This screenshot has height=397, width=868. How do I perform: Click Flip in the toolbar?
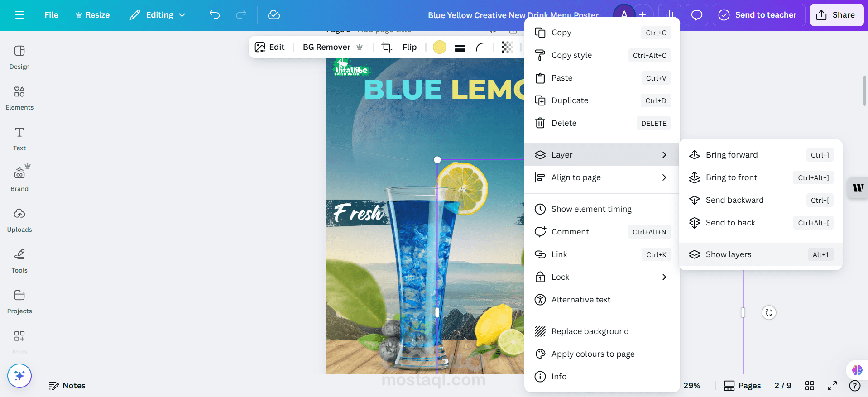pos(409,47)
